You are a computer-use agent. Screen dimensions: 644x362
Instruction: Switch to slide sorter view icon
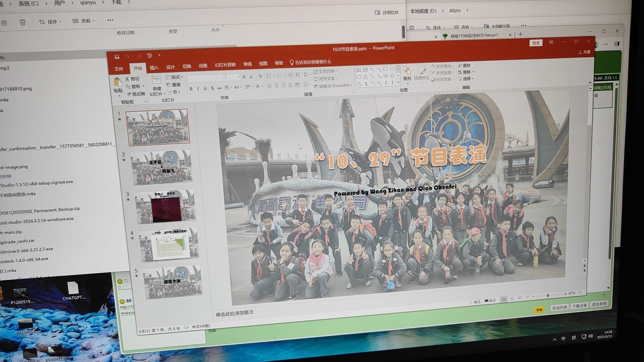tap(512, 298)
